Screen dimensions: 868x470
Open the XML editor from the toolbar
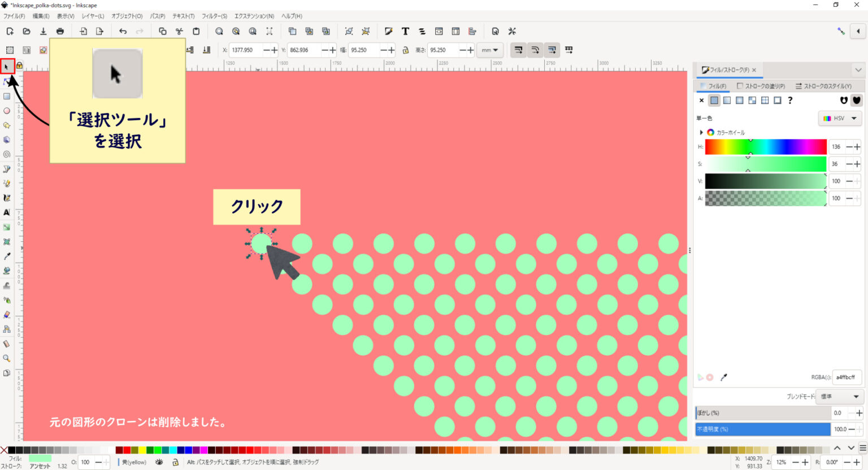click(439, 31)
